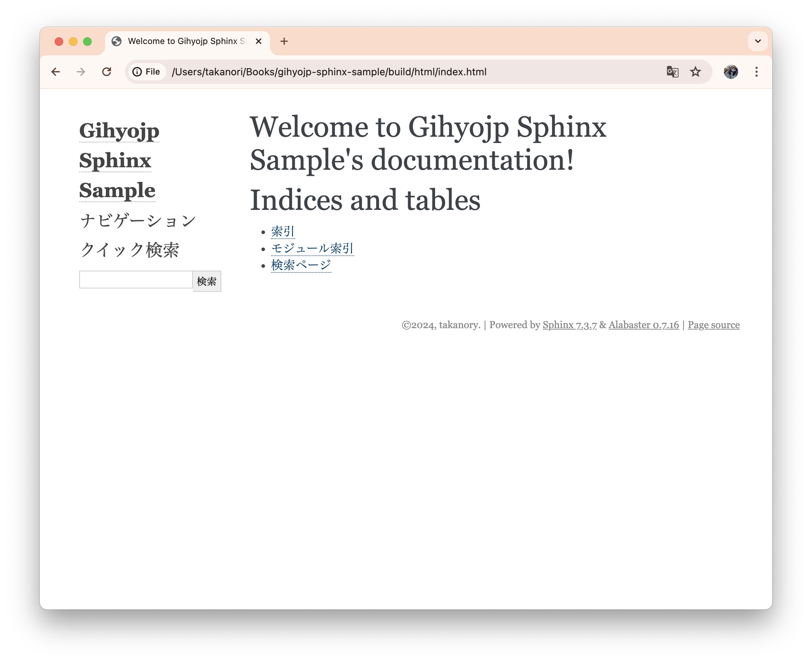
Task: Reload the current page
Action: tap(107, 72)
